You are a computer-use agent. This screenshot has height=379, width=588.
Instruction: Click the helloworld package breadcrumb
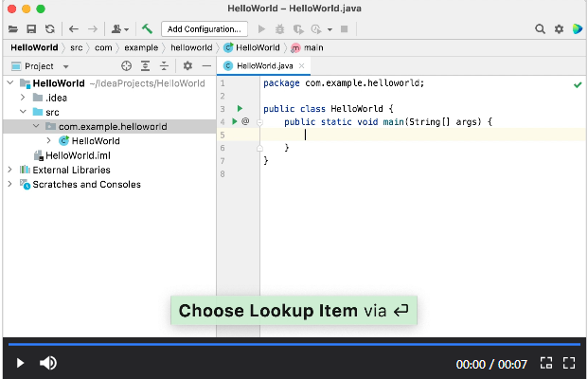click(x=191, y=47)
